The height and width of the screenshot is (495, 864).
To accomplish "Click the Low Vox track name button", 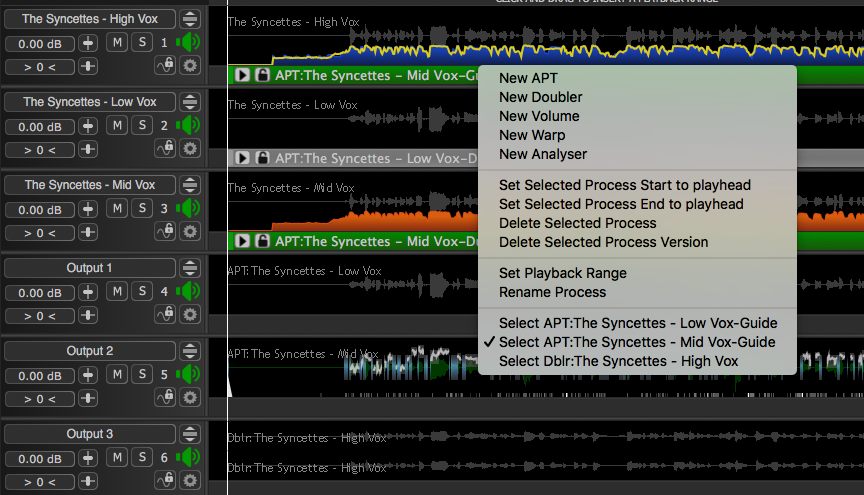I will (90, 102).
